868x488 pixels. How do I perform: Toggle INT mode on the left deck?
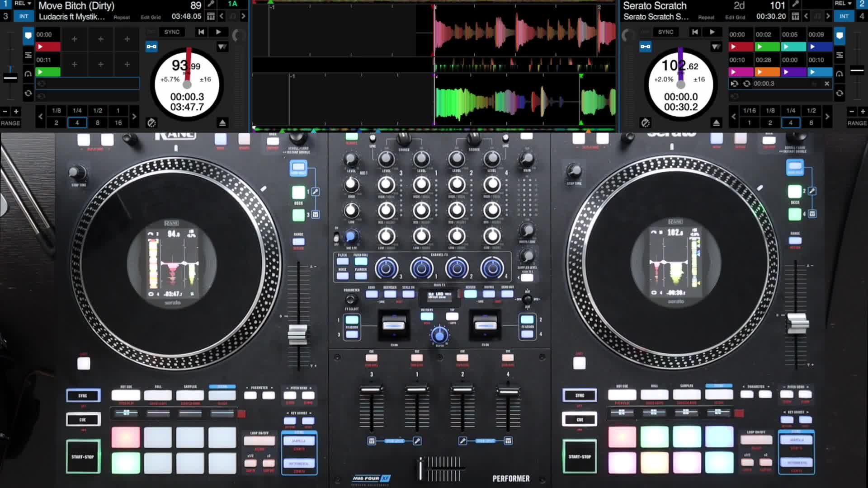point(24,16)
